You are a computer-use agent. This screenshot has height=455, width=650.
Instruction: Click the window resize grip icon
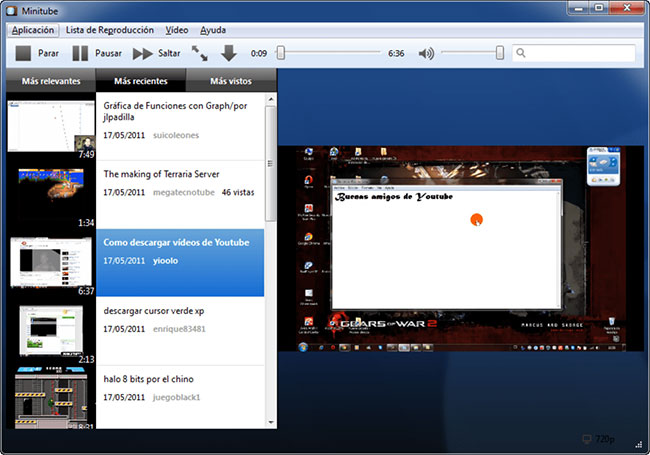pyautogui.click(x=639, y=445)
